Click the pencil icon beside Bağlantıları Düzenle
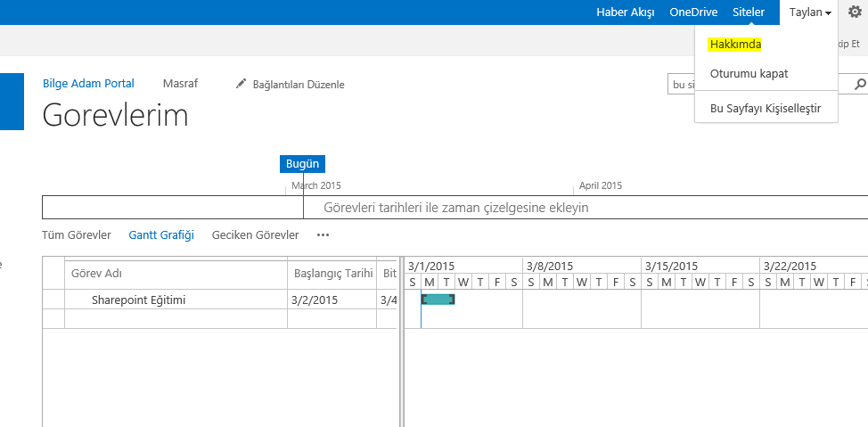868x427 pixels. click(x=241, y=84)
